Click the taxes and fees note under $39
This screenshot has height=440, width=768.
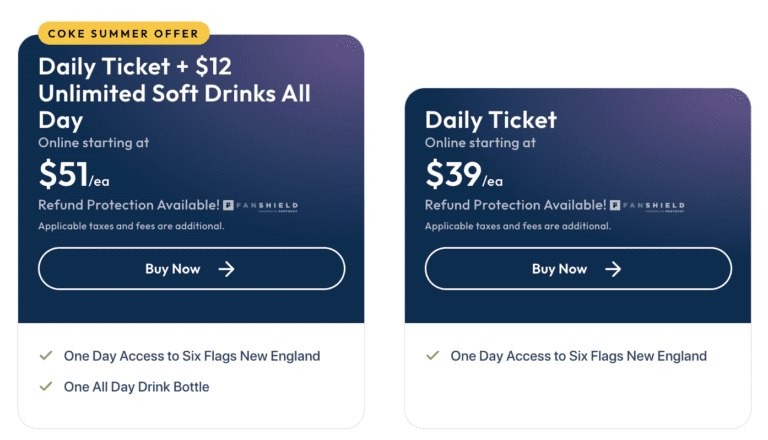click(x=517, y=226)
